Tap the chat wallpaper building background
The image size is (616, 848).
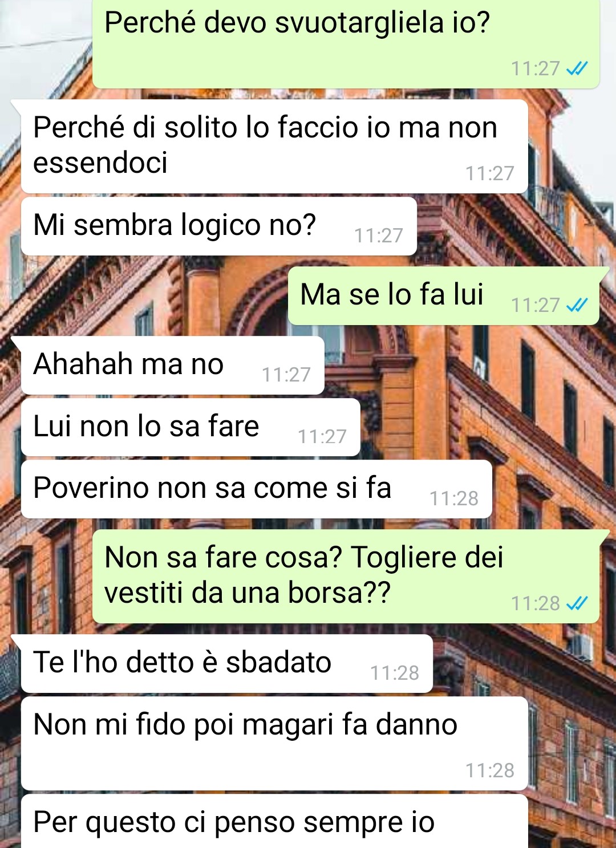[559, 433]
